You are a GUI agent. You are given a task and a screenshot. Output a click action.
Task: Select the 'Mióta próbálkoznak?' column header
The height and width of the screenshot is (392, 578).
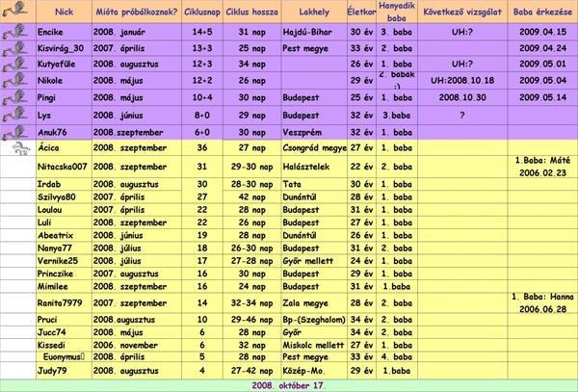[136, 12]
